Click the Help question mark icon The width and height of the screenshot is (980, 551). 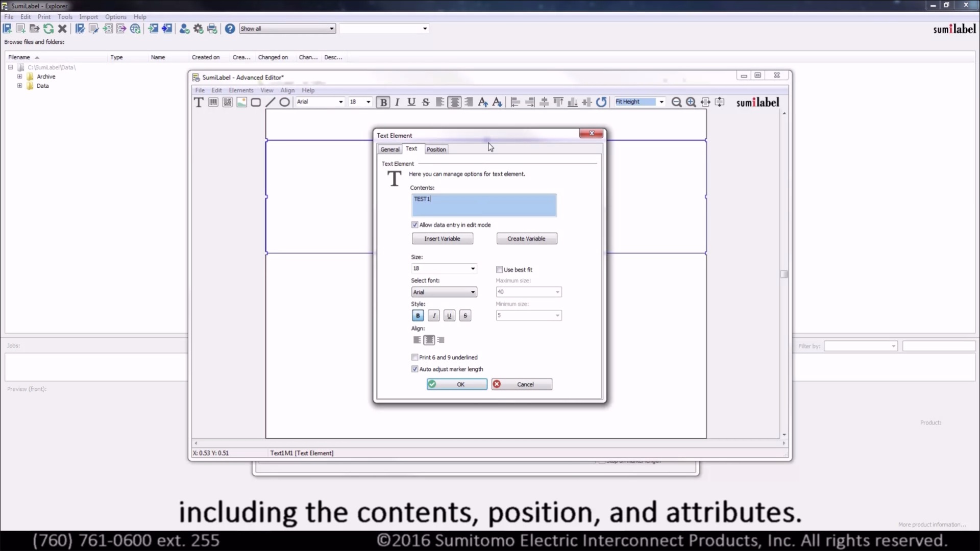(x=230, y=29)
